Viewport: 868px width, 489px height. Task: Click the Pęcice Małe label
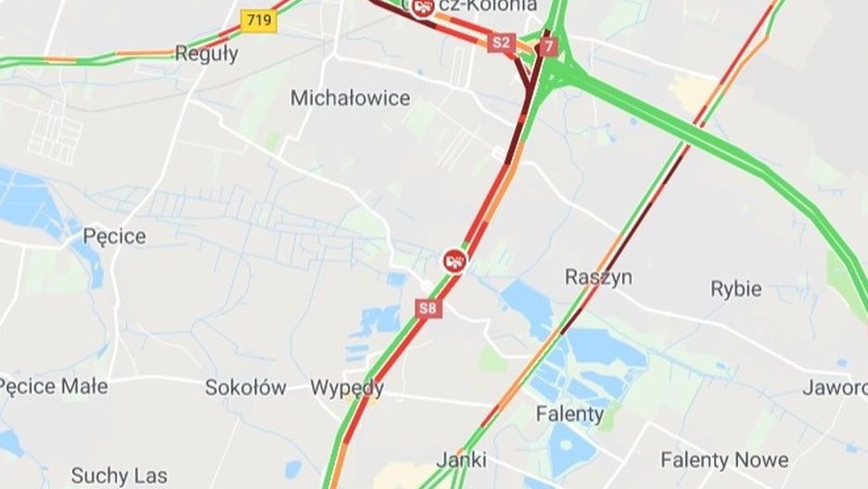click(x=54, y=386)
